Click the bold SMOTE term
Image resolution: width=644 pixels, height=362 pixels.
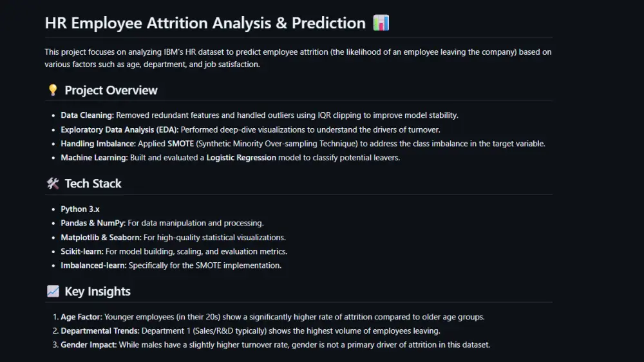tap(180, 144)
